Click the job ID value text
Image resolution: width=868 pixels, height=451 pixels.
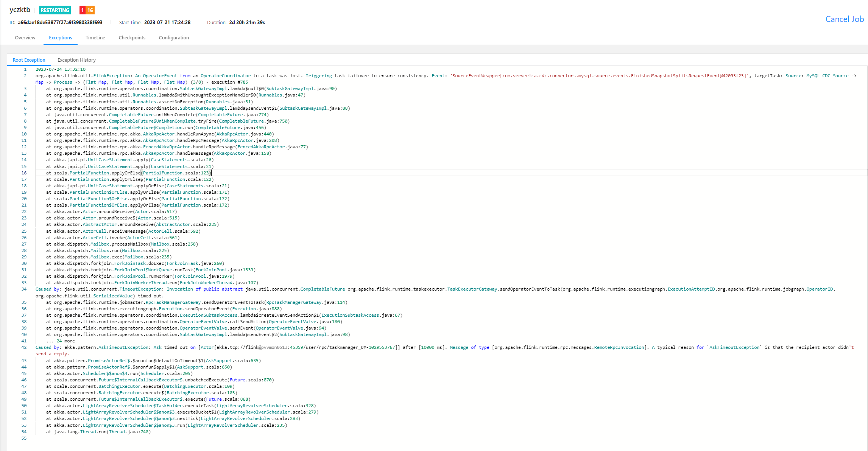coord(60,23)
